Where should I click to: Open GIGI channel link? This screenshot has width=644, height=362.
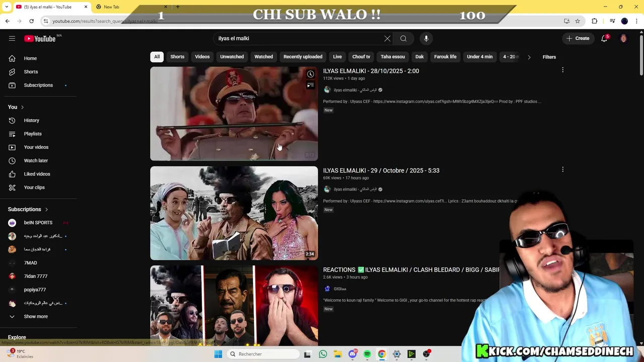(340, 289)
